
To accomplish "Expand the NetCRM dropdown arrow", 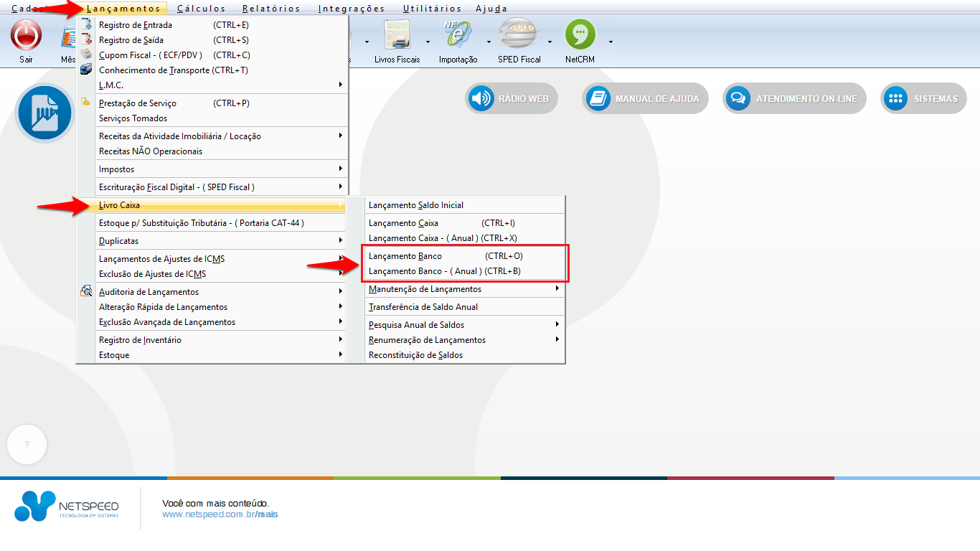I will click(x=611, y=42).
